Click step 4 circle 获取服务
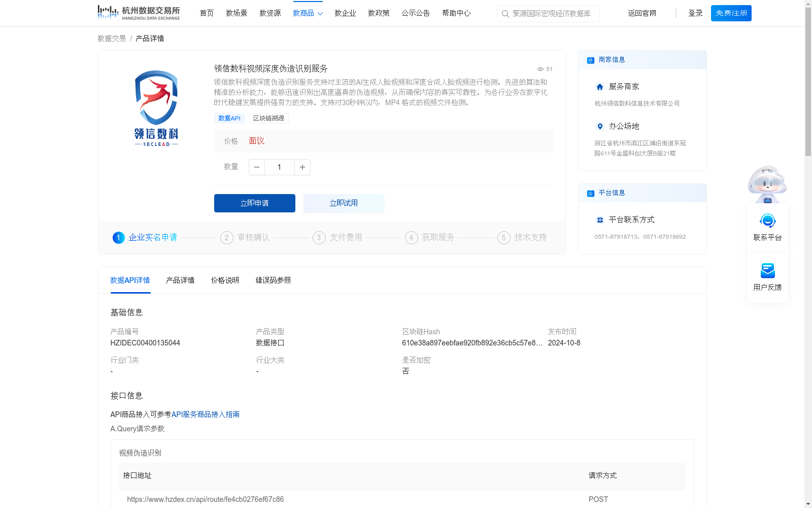This screenshot has height=508, width=812. pyautogui.click(x=412, y=238)
